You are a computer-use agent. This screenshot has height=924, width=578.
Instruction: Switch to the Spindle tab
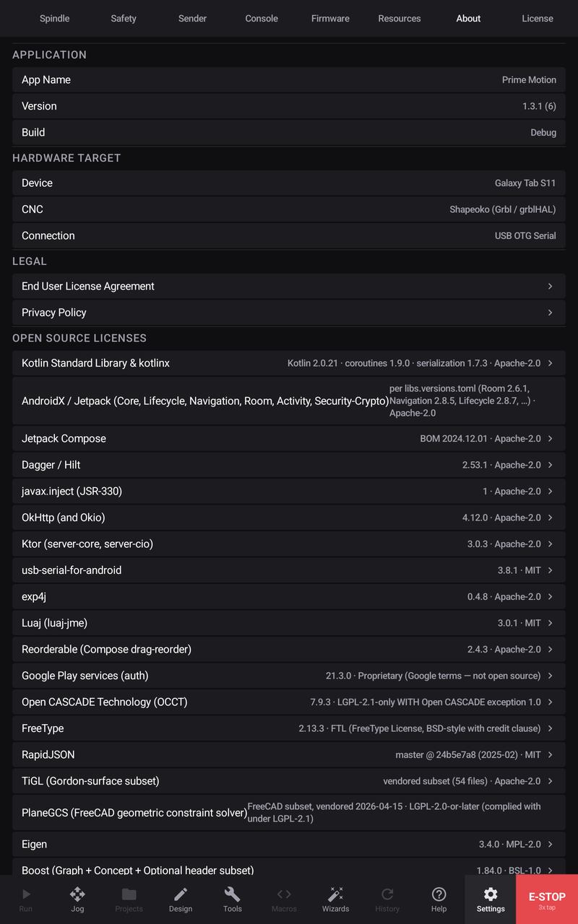click(x=55, y=19)
